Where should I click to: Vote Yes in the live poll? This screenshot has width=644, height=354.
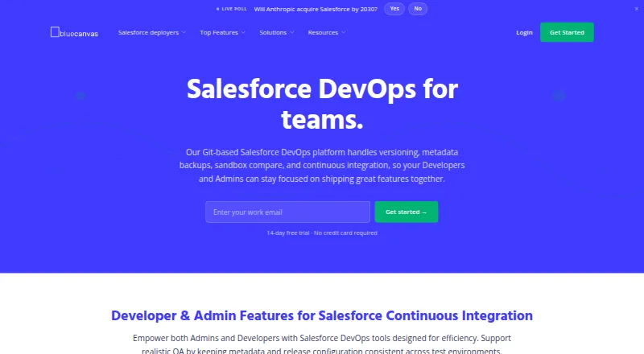tap(394, 9)
